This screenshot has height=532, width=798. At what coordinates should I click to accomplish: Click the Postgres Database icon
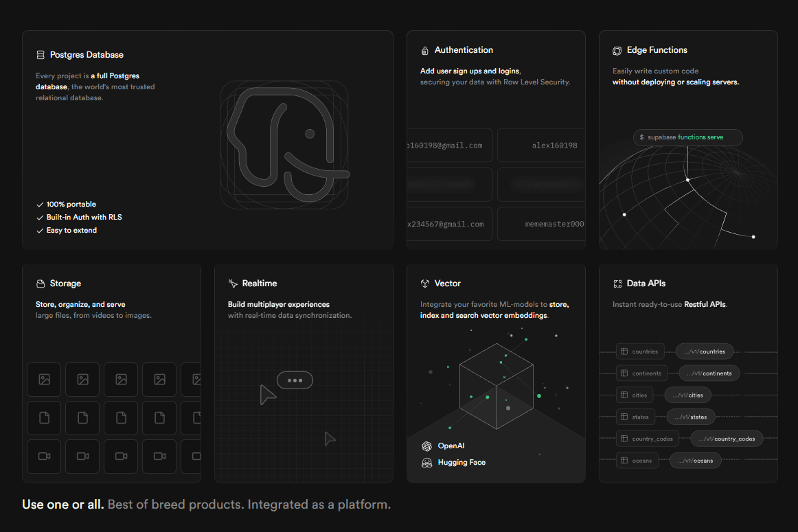pos(41,55)
